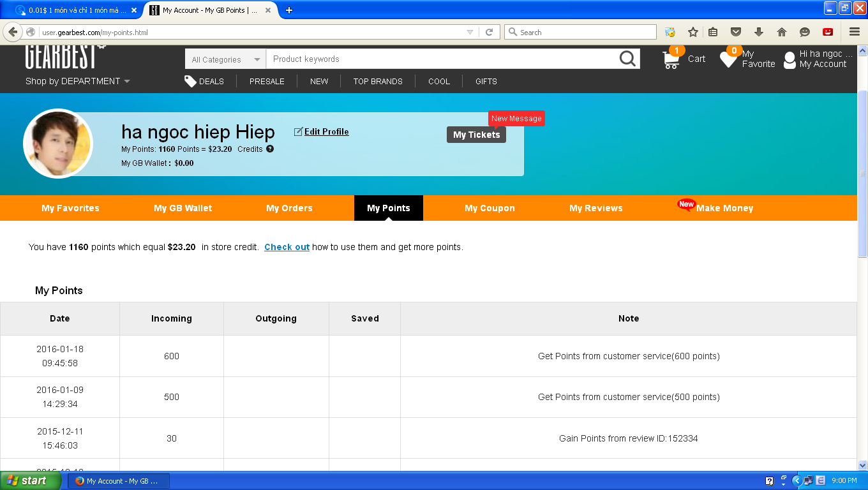The image size is (868, 490).
Task: Click the 'Get Points from customer service(600 points)' note
Action: (x=629, y=356)
